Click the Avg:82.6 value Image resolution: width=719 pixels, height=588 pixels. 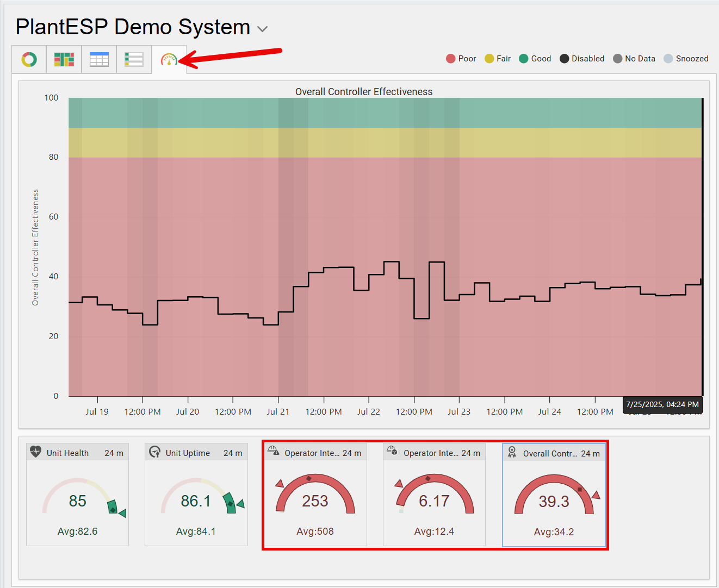78,531
